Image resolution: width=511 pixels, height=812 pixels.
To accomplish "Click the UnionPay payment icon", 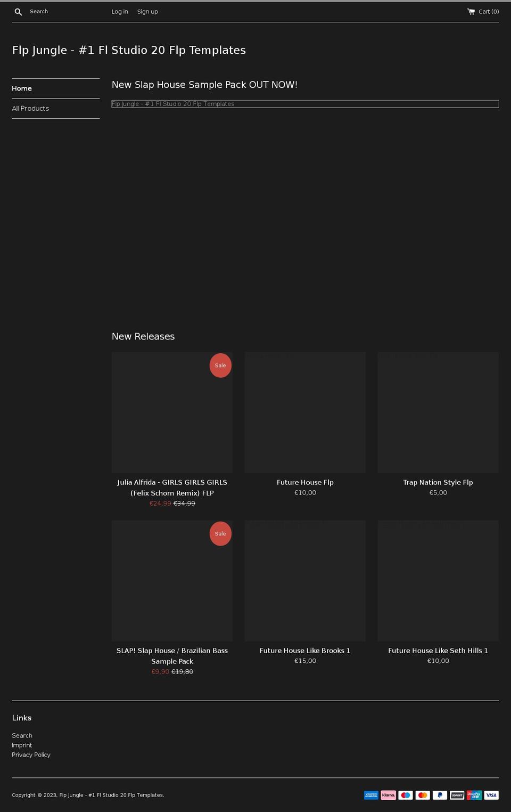I will (474, 795).
